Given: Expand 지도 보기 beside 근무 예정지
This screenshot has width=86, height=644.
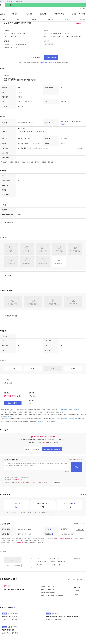Looking at the screenshot, I should 80,148.
